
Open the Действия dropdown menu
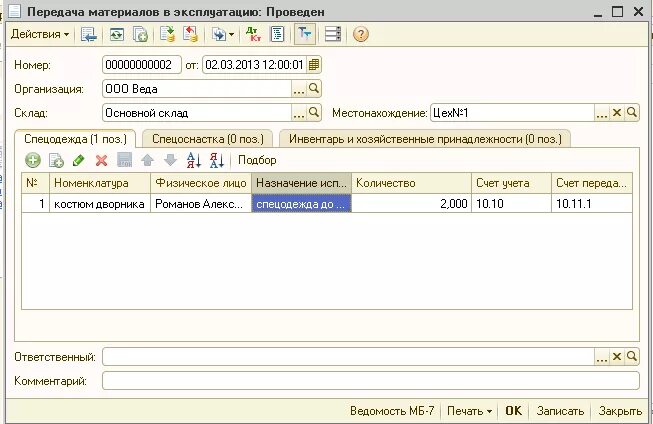click(40, 34)
